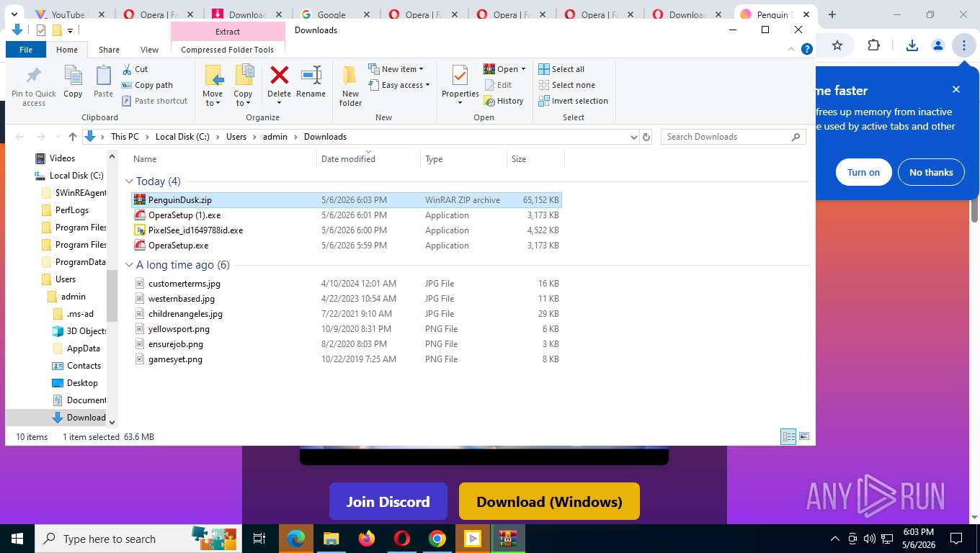Expand the Open dropdown arrow

point(523,69)
